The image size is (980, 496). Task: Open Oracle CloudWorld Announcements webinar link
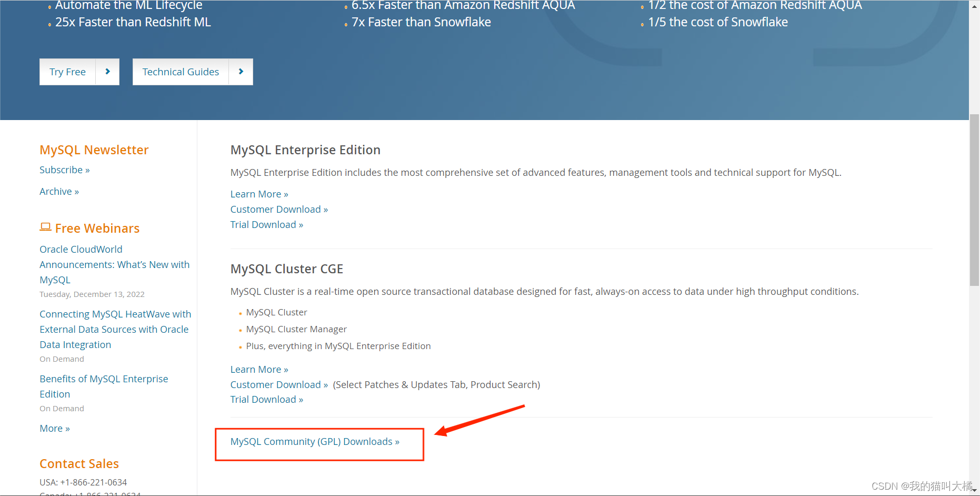[115, 264]
